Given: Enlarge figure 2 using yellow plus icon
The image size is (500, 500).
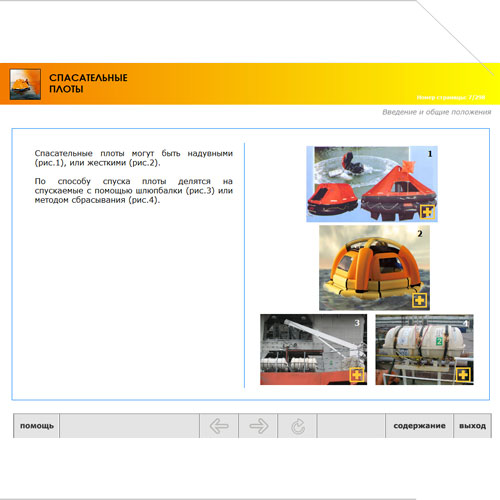Looking at the screenshot, I should (419, 300).
